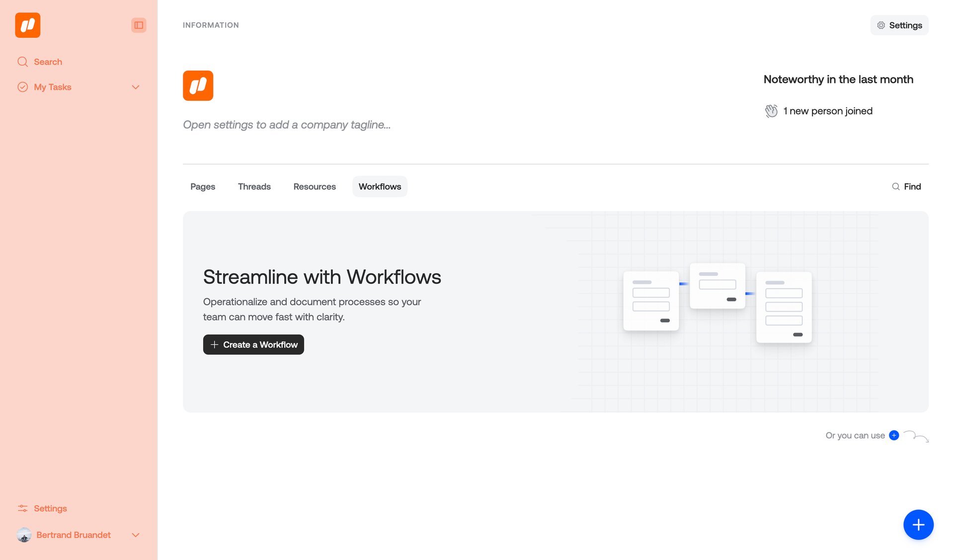Expand the Bertrand Bruandet user menu chevron

click(136, 535)
